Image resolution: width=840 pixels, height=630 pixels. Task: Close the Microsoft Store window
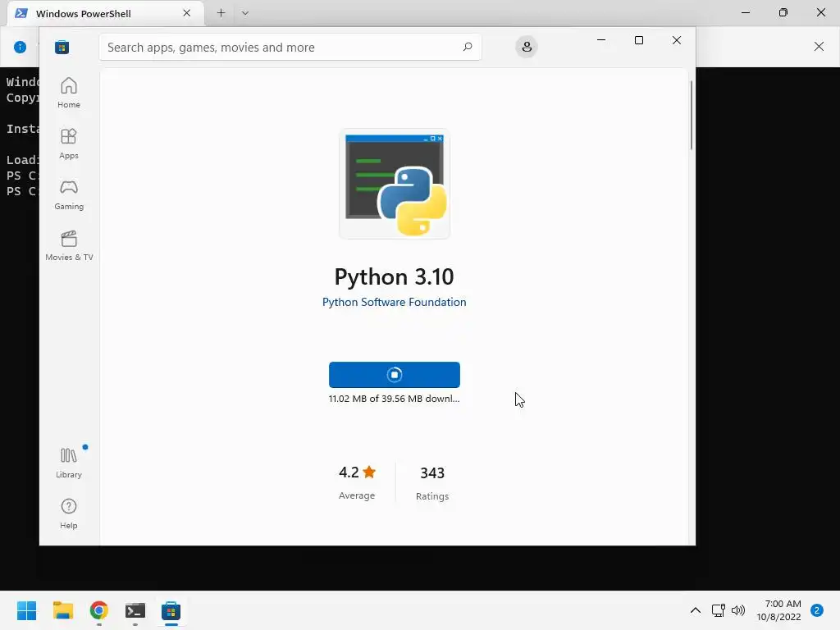677,40
